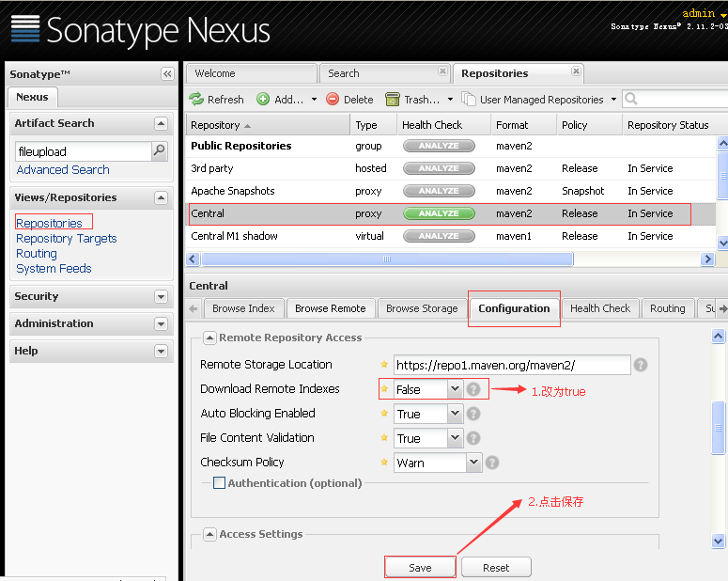Click the Remote Storage Location field
Image resolution: width=728 pixels, height=581 pixels.
[x=512, y=365]
